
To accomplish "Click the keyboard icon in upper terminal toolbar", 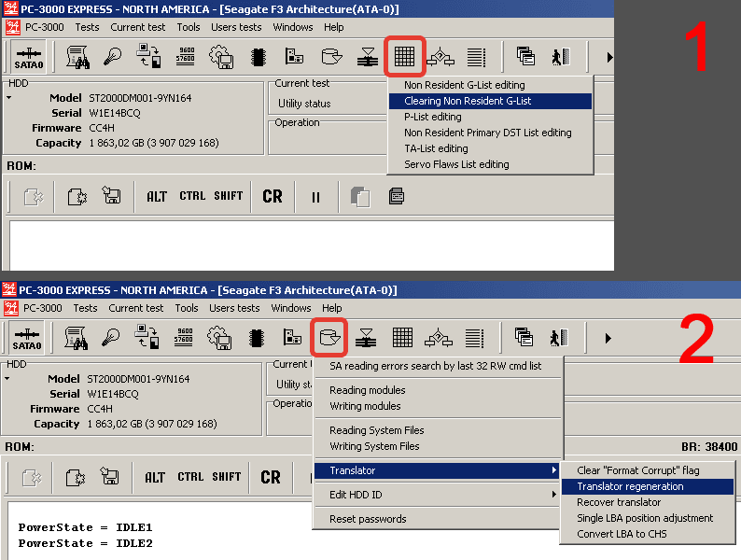I will [x=396, y=196].
